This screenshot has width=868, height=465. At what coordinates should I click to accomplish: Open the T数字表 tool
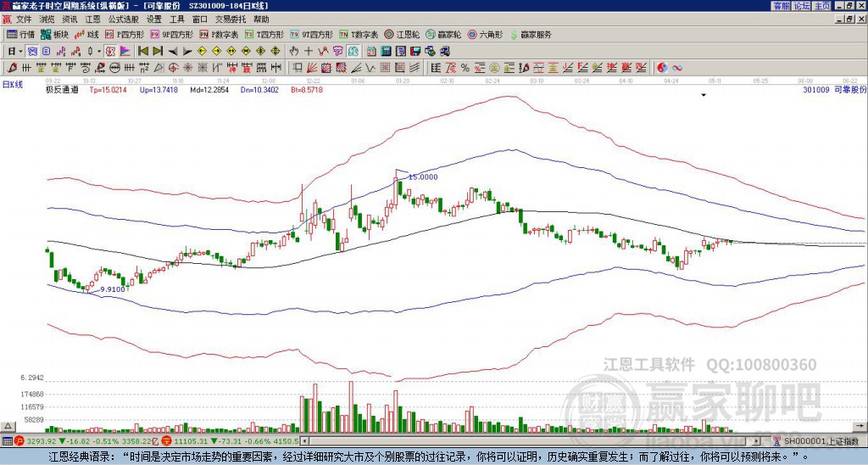pos(359,34)
